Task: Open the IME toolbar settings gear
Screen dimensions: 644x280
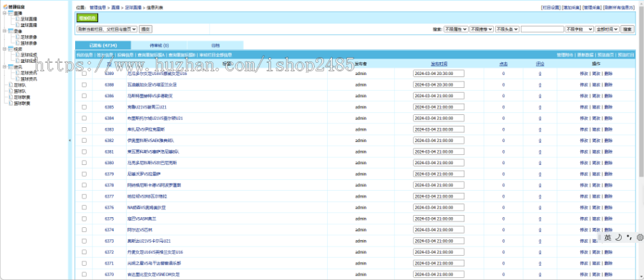Action: click(x=640, y=237)
